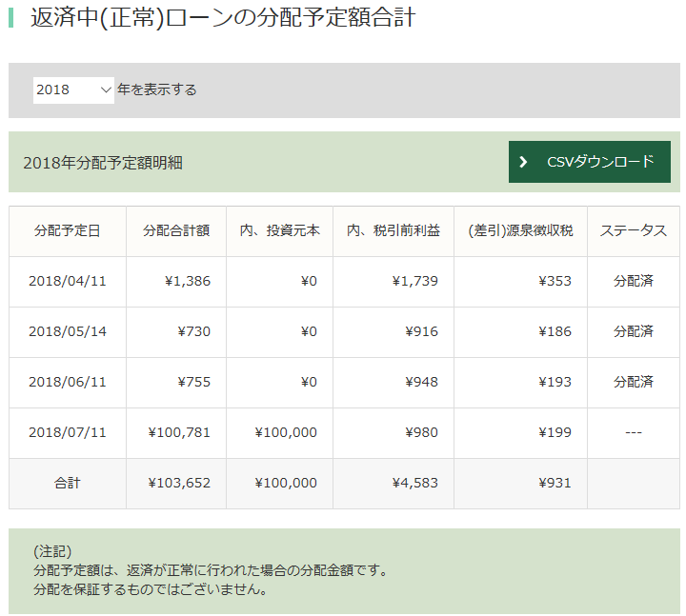Screen dimensions: 686x616
Task: Click the (差引)源泉徴収税 column header
Action: tap(520, 230)
